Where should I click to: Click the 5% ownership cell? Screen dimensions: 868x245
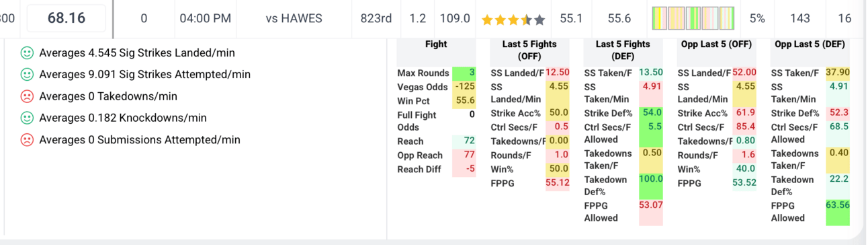pos(757,19)
